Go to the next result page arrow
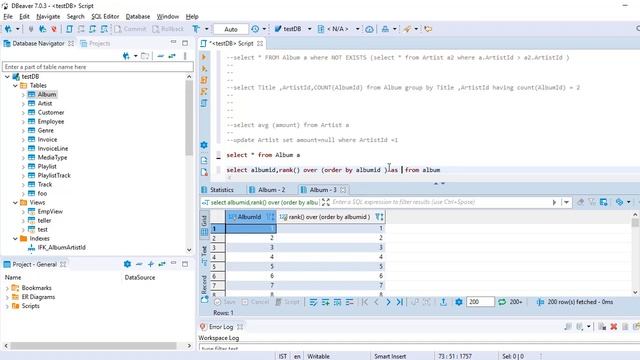Screen dimensions: 640x360 click(388, 302)
